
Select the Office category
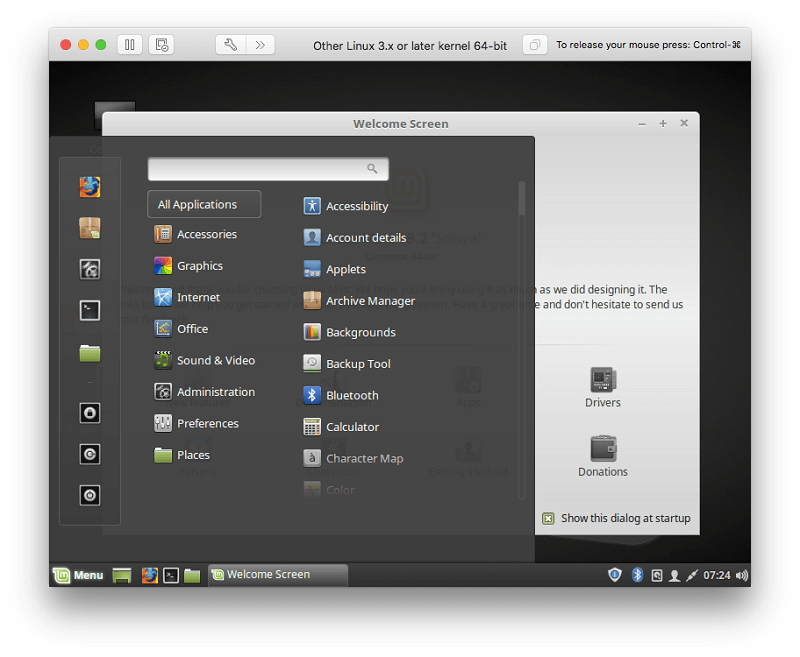click(181, 329)
